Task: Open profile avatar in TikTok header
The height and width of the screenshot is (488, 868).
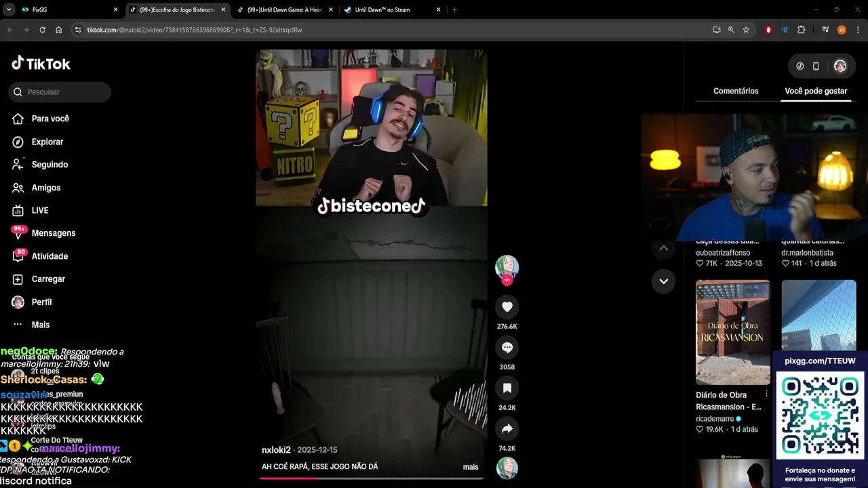Action: (x=840, y=66)
